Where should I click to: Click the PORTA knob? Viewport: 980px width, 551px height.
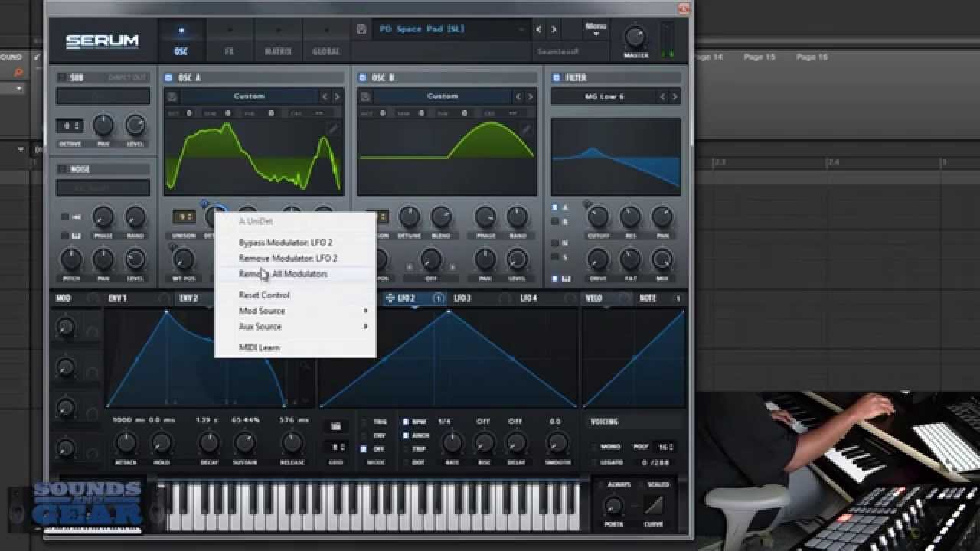(613, 506)
